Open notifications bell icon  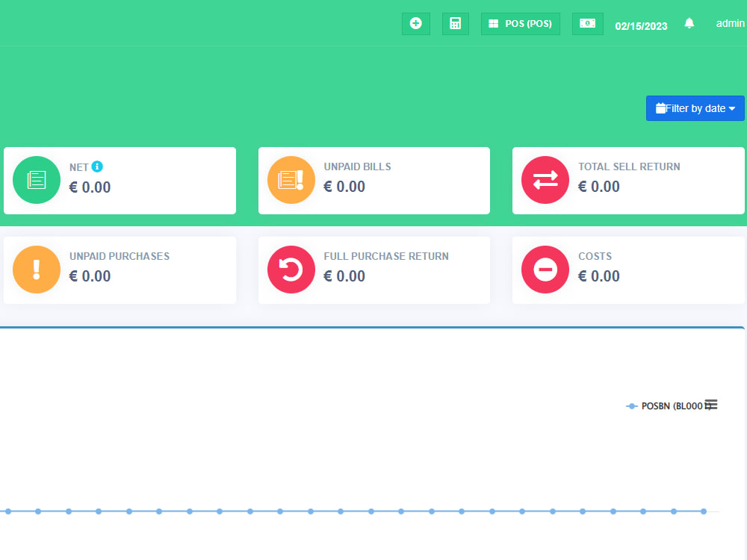tap(689, 23)
